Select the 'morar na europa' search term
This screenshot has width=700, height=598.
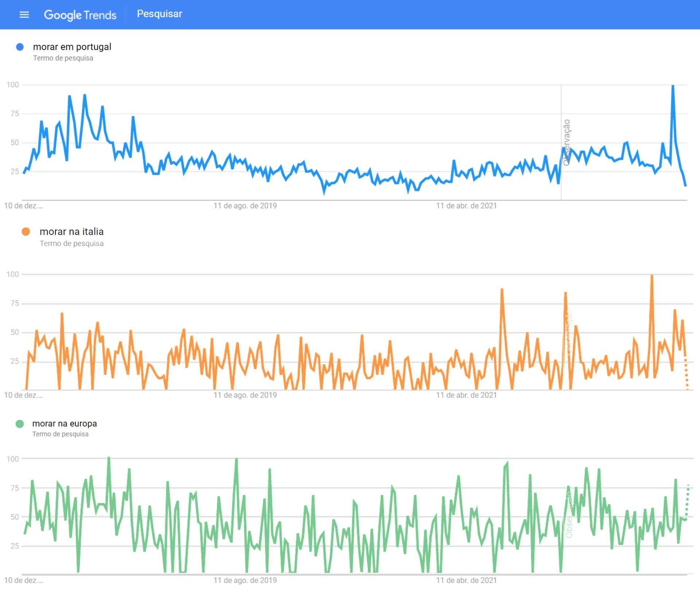(65, 424)
